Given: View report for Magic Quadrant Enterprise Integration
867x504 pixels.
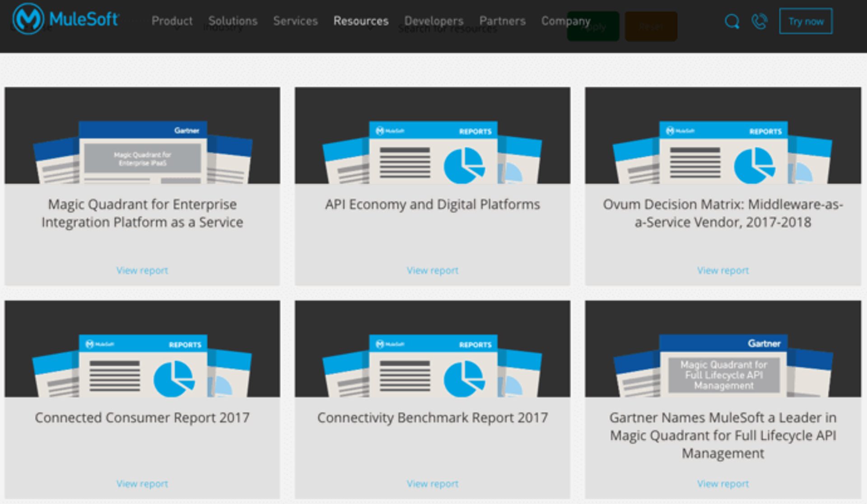Looking at the screenshot, I should tap(142, 270).
